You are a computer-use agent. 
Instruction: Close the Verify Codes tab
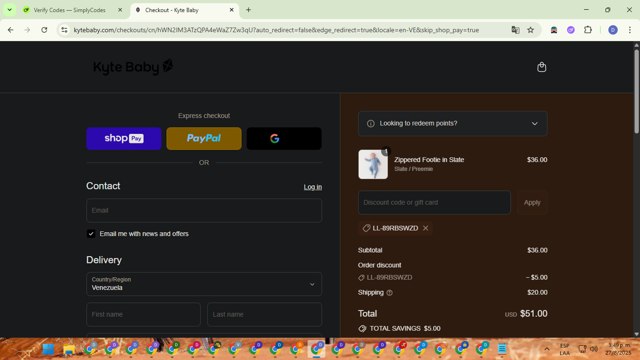(x=120, y=10)
